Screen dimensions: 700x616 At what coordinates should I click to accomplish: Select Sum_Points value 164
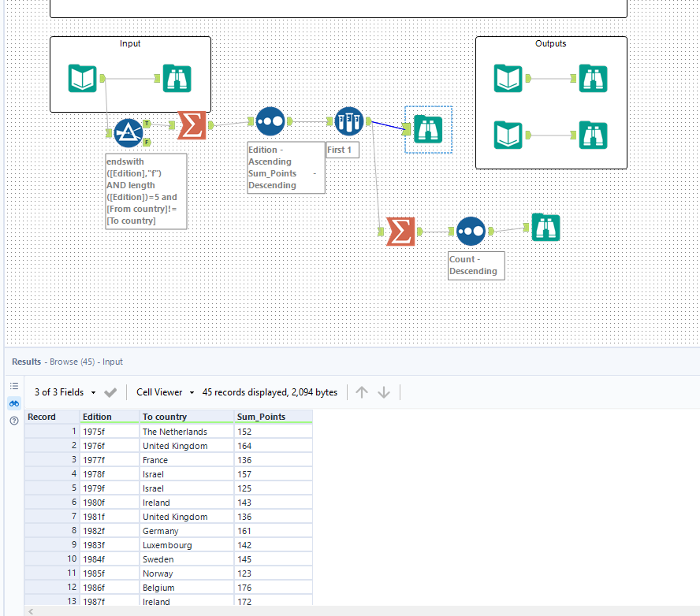click(274, 446)
